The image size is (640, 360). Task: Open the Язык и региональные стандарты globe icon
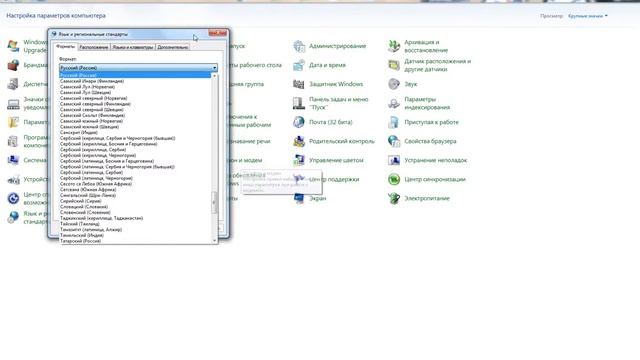pyautogui.click(x=13, y=217)
